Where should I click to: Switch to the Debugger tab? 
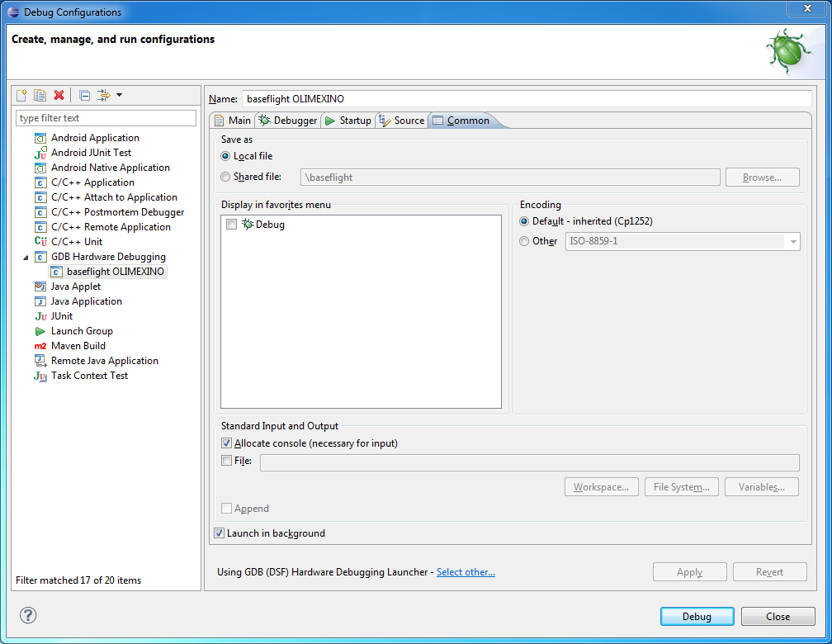pyautogui.click(x=288, y=121)
